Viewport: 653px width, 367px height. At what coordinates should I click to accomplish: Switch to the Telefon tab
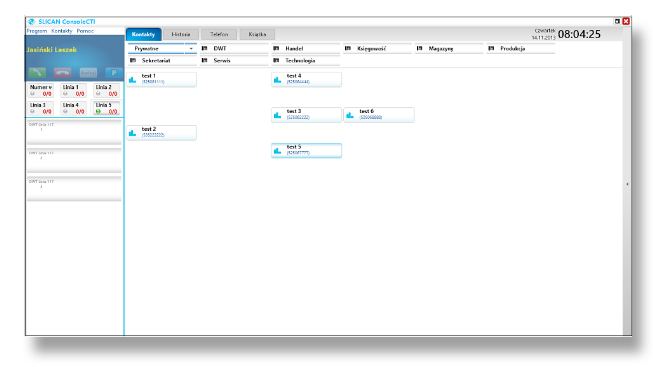[219, 34]
